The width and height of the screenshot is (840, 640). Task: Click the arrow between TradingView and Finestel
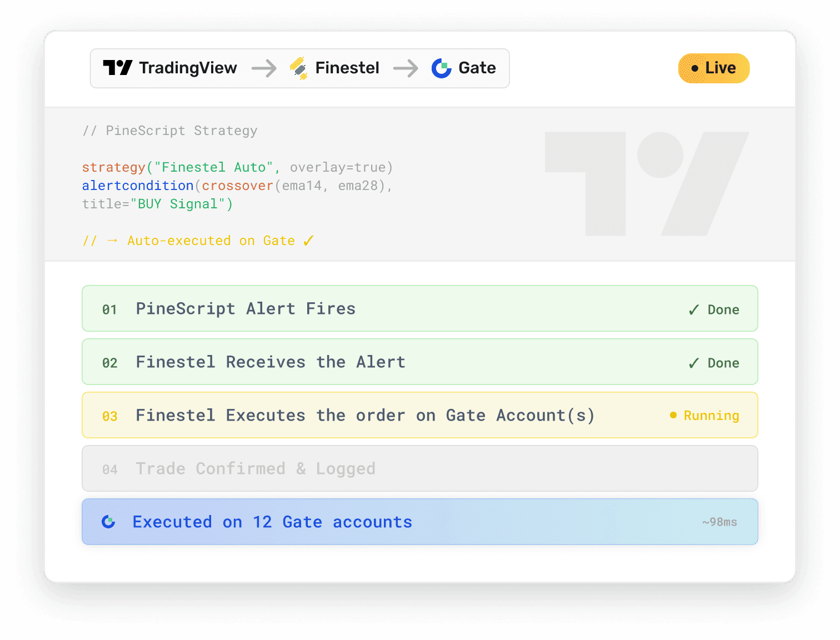pyautogui.click(x=264, y=68)
